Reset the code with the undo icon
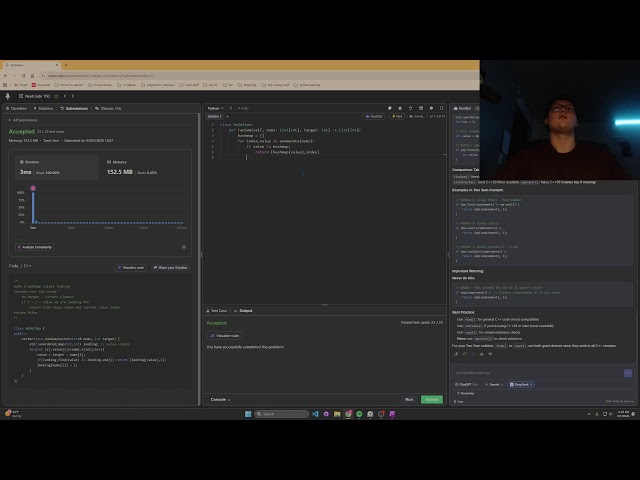Screen dimensions: 640x480 pos(410,109)
